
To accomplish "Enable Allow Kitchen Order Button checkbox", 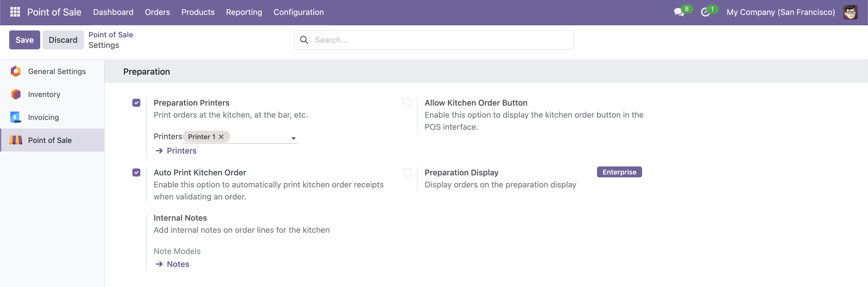I will 407,103.
